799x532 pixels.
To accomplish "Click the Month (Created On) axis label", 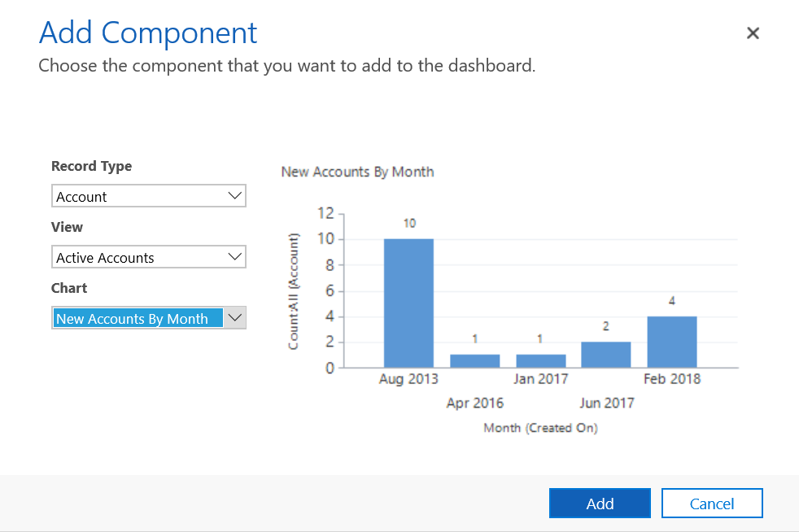I will pyautogui.click(x=540, y=428).
